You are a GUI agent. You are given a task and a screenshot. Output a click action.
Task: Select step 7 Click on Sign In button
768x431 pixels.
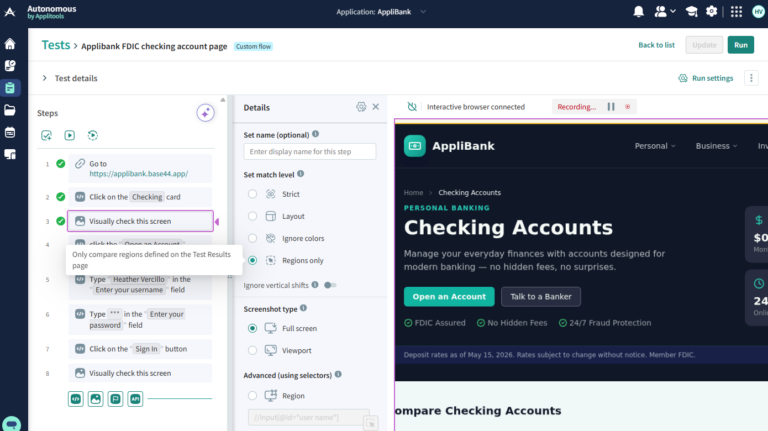(x=140, y=349)
